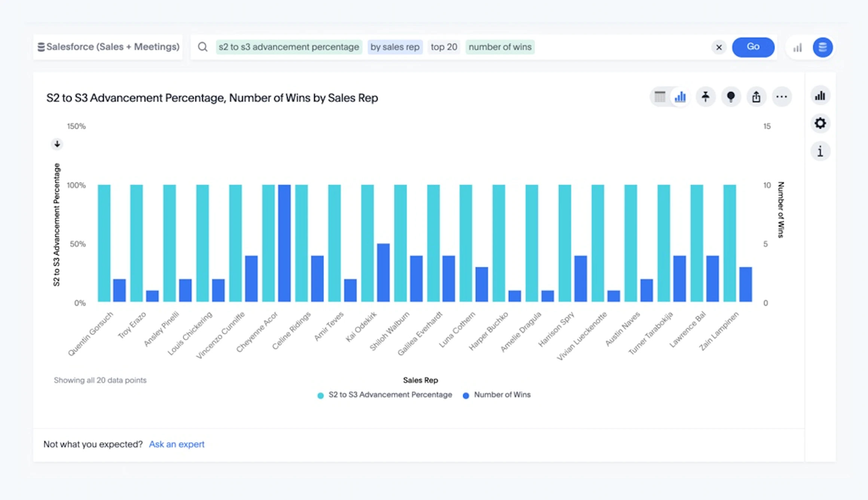Click 'Vivian Lueckenotte' axis label

pyautogui.click(x=582, y=336)
